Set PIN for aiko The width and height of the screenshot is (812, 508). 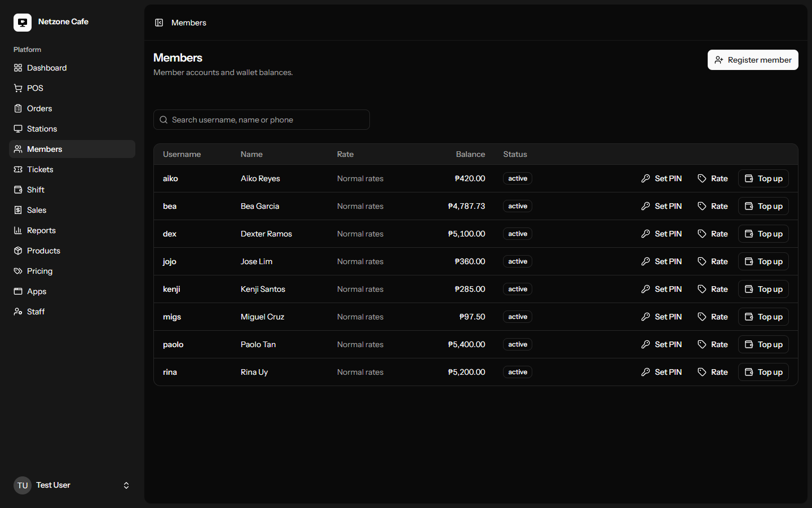[x=661, y=178]
